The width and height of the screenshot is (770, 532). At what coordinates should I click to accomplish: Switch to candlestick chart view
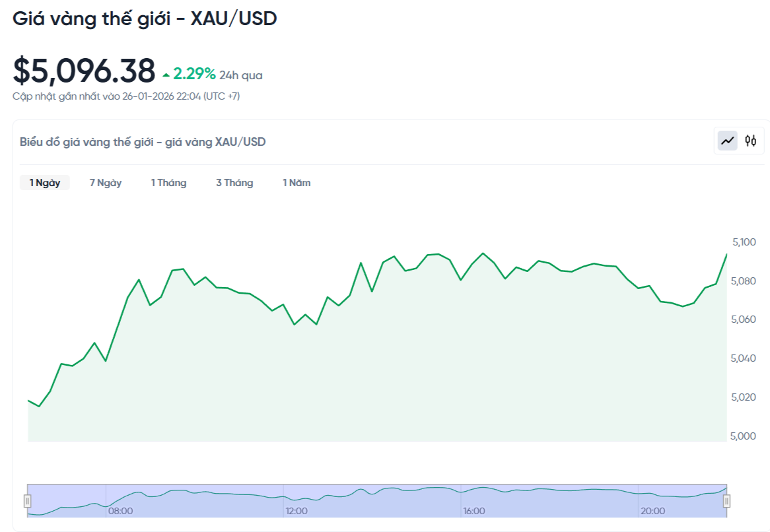point(751,141)
